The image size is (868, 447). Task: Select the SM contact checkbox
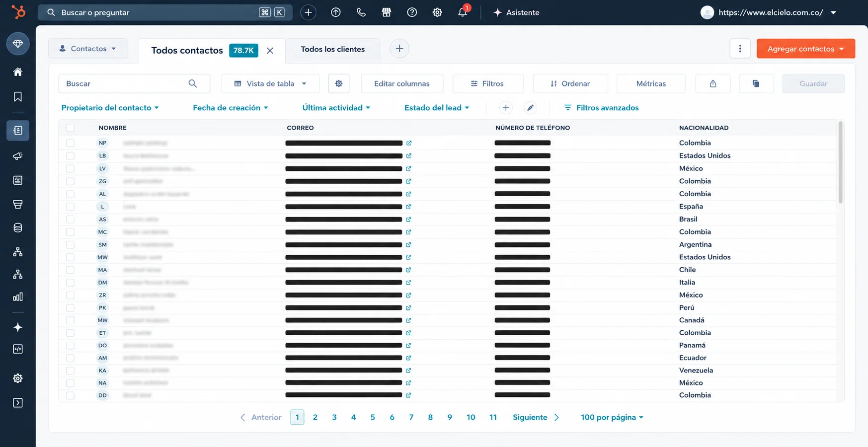[70, 244]
